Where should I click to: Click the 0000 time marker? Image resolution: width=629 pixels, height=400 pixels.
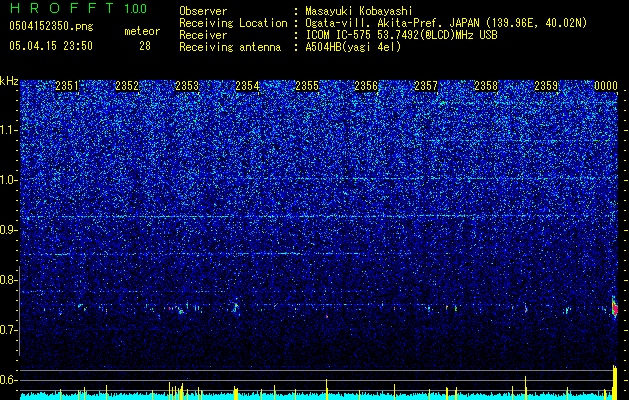606,85
